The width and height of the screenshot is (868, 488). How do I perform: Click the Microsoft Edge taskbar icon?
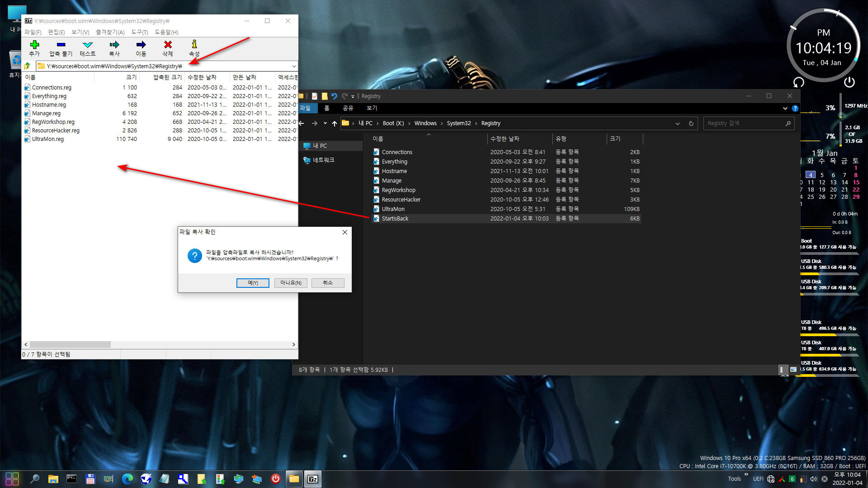coord(127,479)
